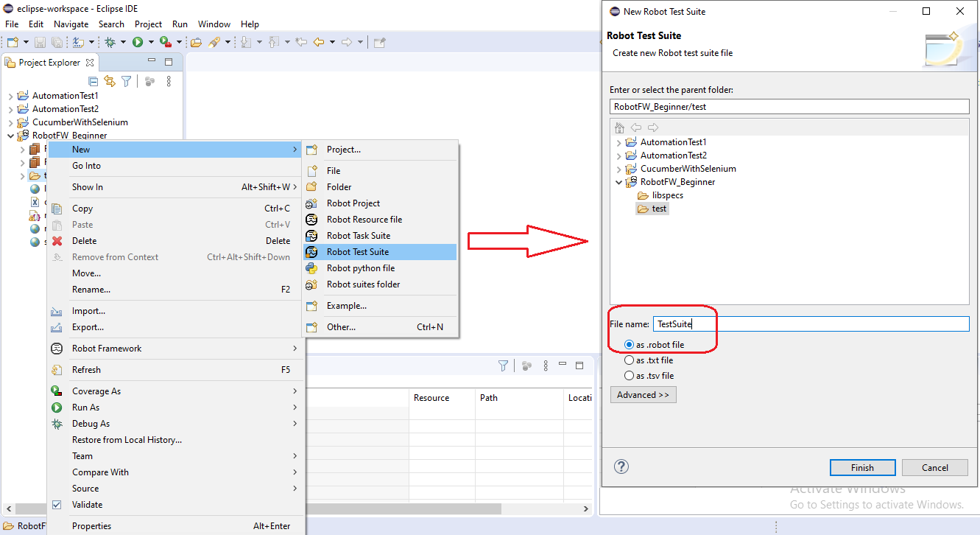Open the Run button dropdown arrow
Screen dimensions: 980x535
(x=151, y=43)
